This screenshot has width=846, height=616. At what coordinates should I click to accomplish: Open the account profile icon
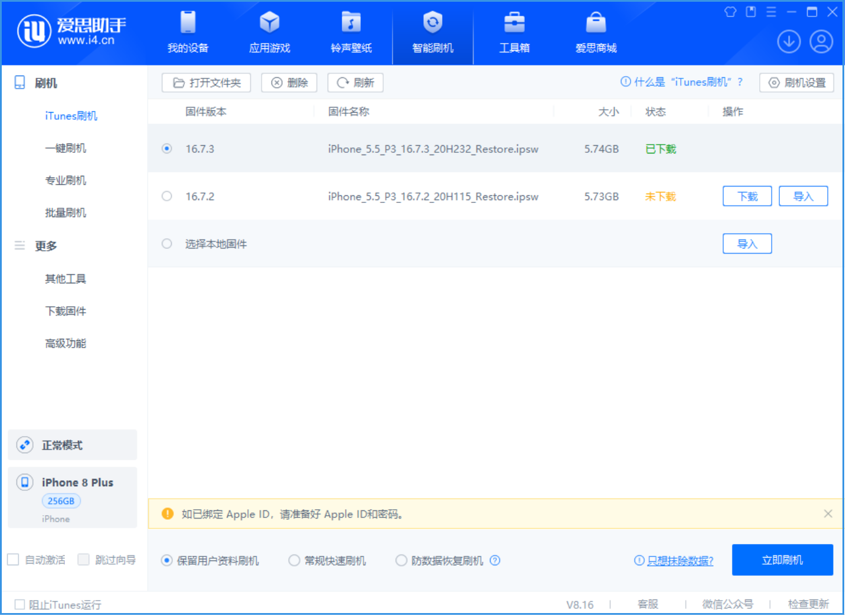pyautogui.click(x=821, y=41)
